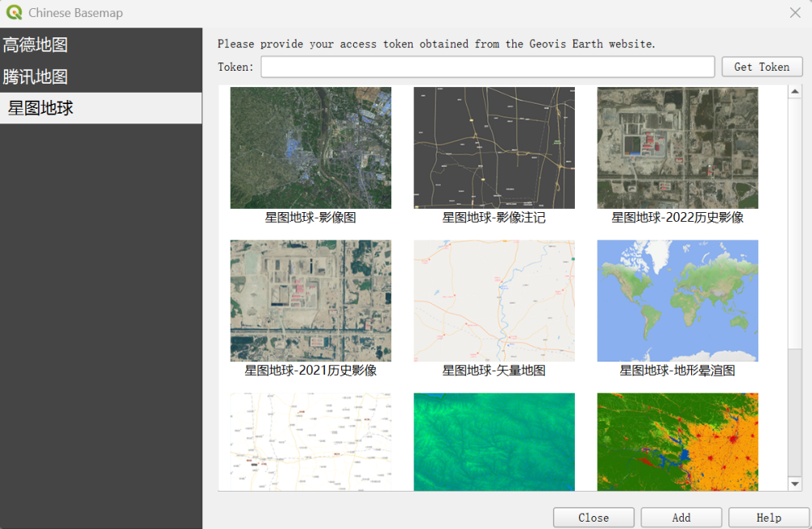Select the 星图地球-2022历史影像 thumbnail
This screenshot has height=529, width=812.
tap(677, 148)
